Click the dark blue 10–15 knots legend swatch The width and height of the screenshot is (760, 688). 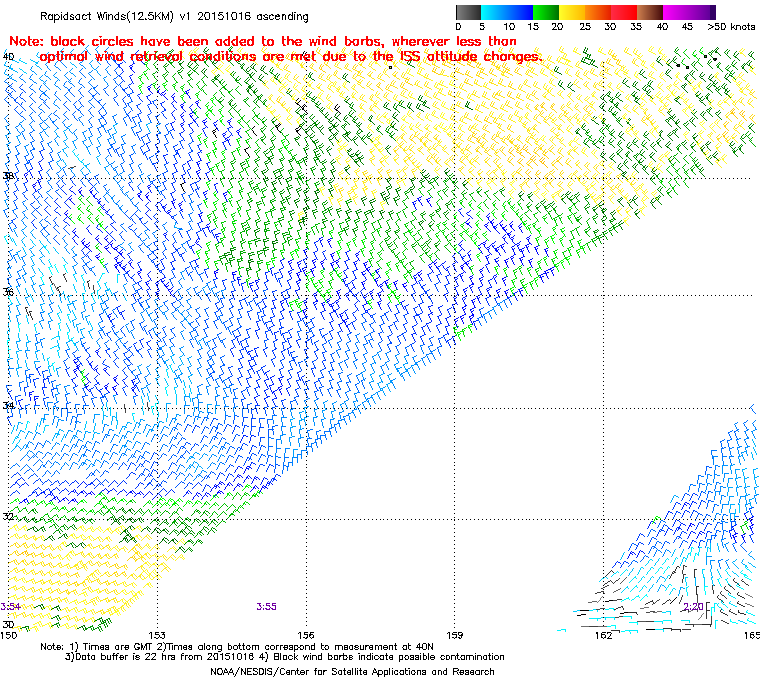(520, 12)
